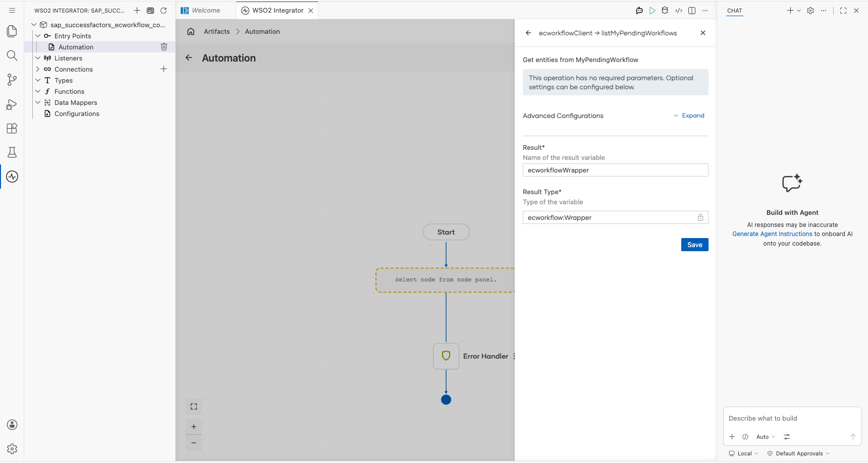868x463 pixels.
Task: Collapse the Listeners tree node
Action: (x=38, y=58)
